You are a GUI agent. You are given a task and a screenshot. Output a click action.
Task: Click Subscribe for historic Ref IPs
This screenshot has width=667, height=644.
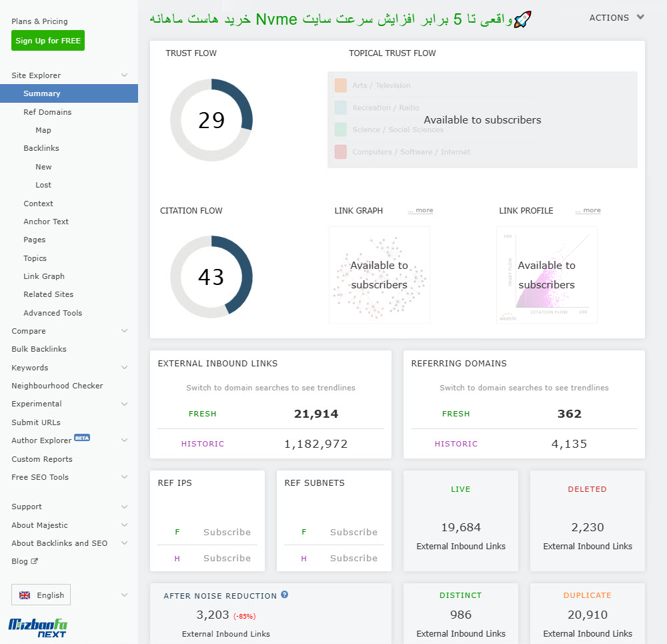pos(227,558)
